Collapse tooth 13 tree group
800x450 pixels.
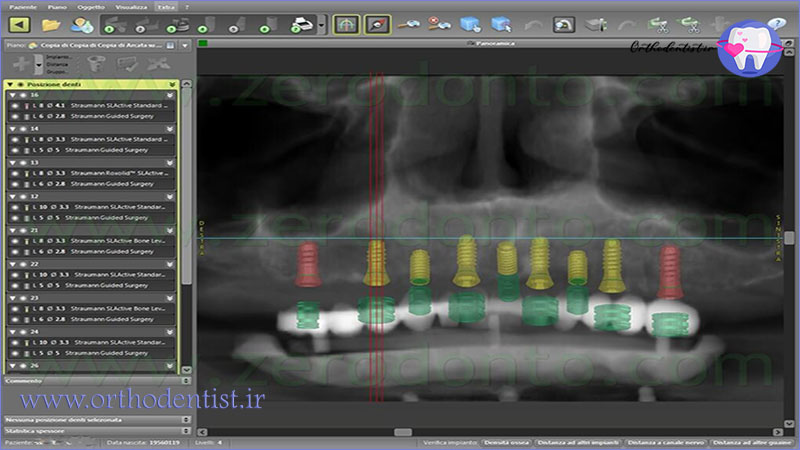pyautogui.click(x=13, y=163)
